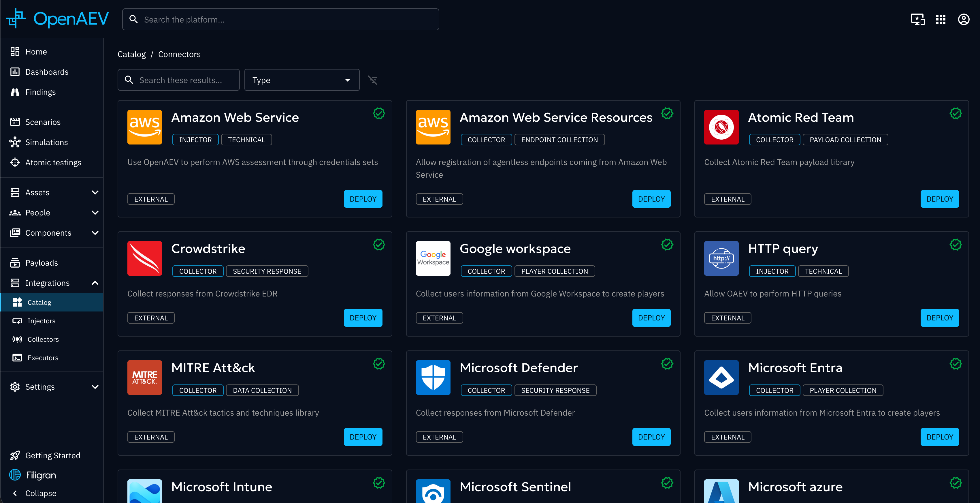Collapse the Integrations section
This screenshot has height=503, width=980.
click(x=95, y=283)
